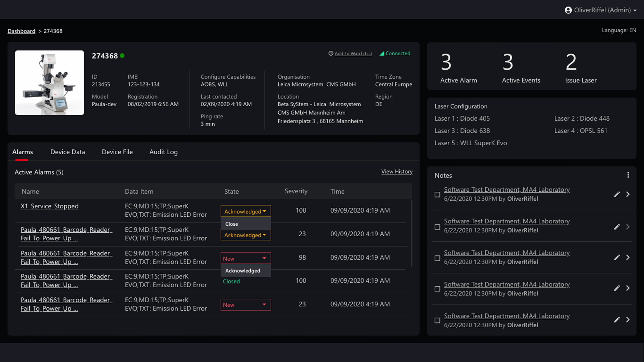Expand OliverRiffel (Admin) account dropdown
This screenshot has height=362, width=644.
click(635, 10)
